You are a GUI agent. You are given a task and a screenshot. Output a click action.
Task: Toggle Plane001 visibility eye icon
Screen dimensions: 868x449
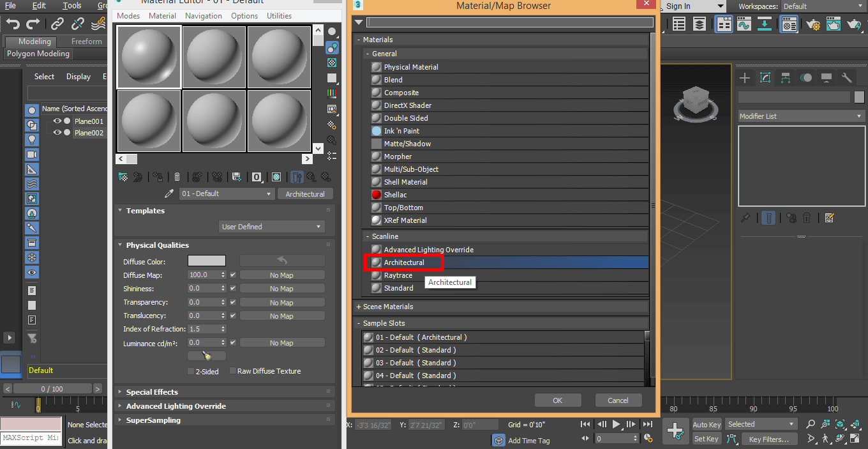57,121
